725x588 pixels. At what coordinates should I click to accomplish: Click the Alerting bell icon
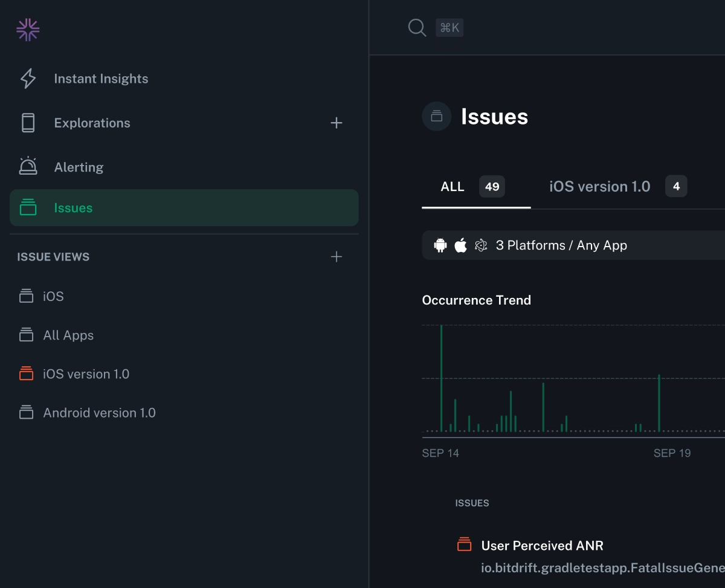pos(28,166)
